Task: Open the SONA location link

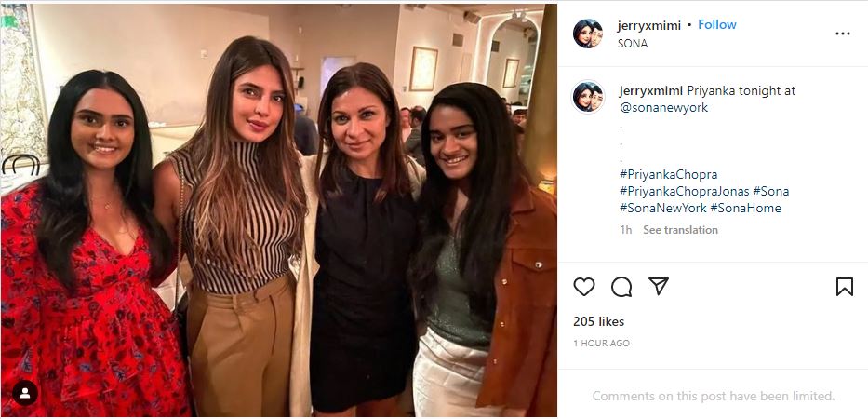Action: tap(633, 43)
